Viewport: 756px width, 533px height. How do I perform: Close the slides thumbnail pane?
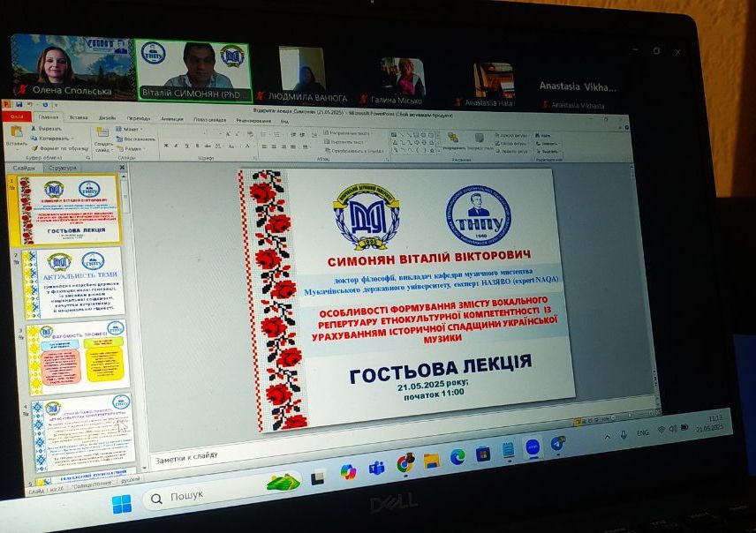coord(122,168)
